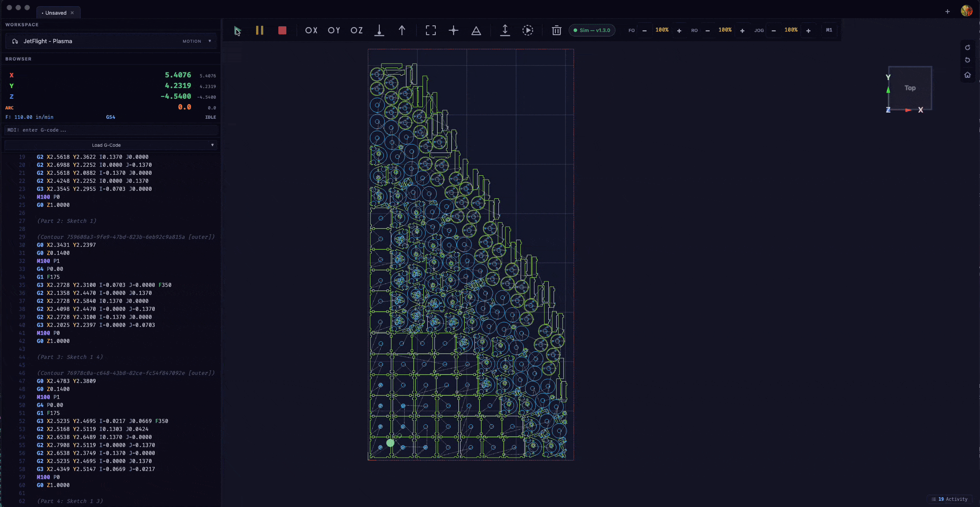Screen dimensions: 980x507
Task: Click the ARC voltage value 0.0
Action: point(185,107)
